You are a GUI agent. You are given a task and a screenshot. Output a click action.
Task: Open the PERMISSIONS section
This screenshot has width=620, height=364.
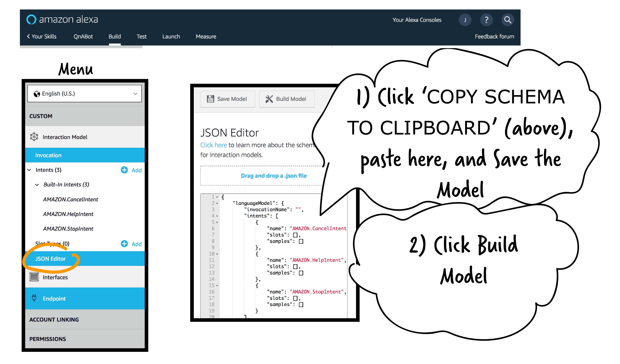pyautogui.click(x=85, y=339)
